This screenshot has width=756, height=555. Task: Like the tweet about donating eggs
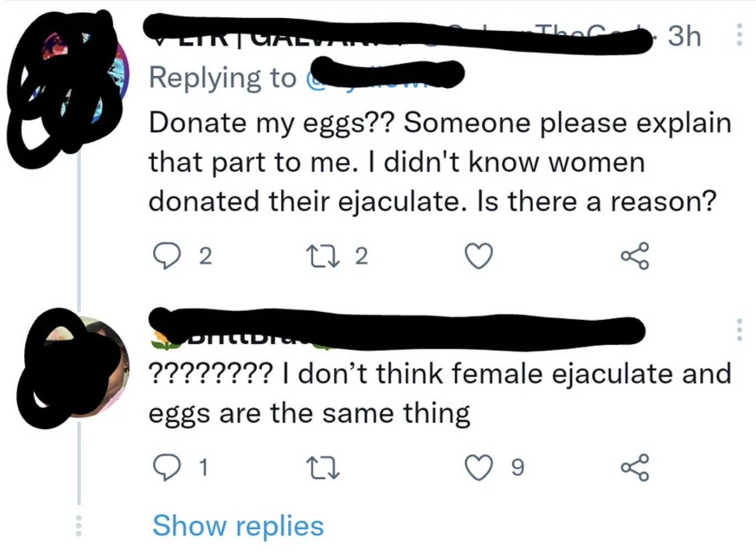(x=478, y=255)
